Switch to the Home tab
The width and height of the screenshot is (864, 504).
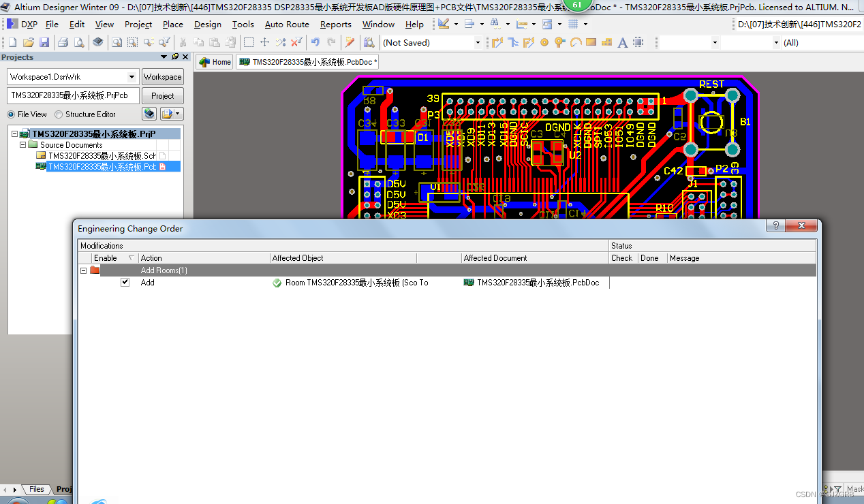coord(215,62)
